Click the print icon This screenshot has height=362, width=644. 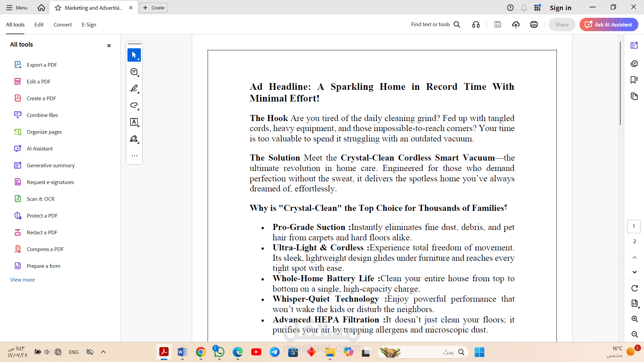(534, 24)
